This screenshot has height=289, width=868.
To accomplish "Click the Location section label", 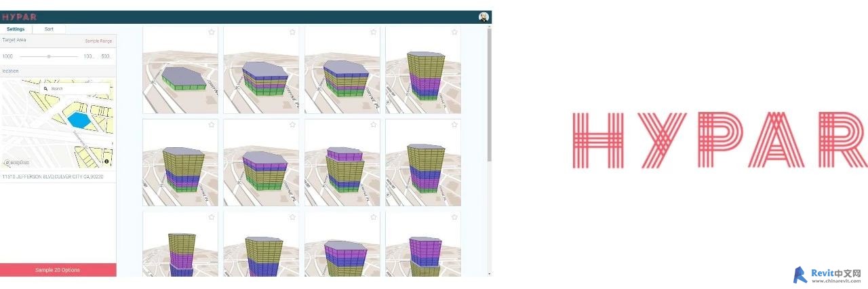I will point(10,71).
